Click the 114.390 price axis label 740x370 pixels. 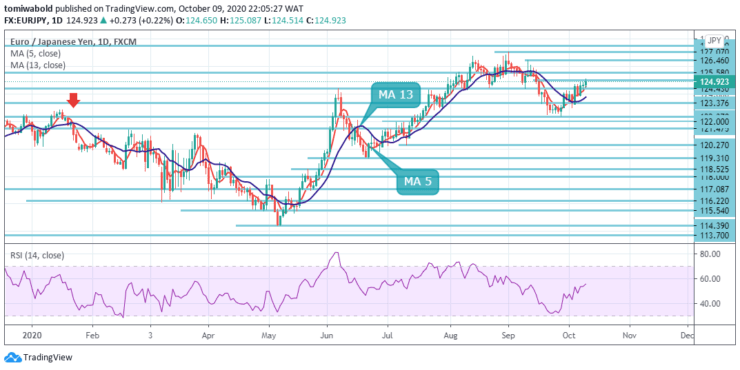point(715,226)
